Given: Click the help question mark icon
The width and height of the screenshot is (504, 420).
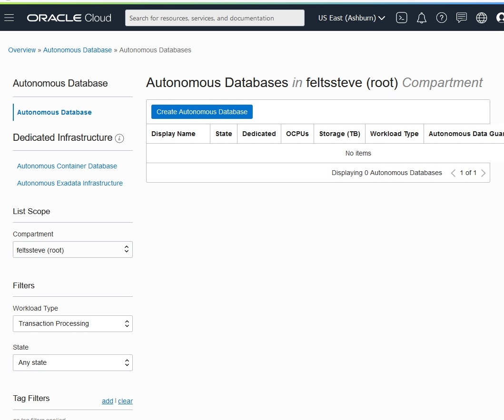Looking at the screenshot, I should point(442,18).
